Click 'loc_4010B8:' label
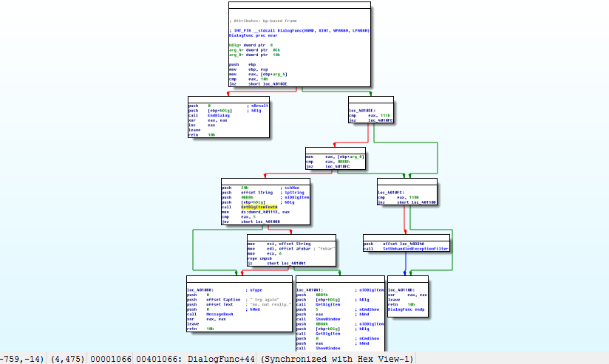609x364 pixels. pos(200,290)
